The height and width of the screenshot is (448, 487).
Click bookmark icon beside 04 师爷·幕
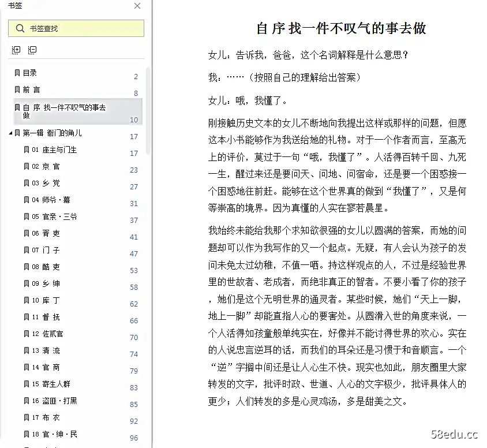pos(27,200)
